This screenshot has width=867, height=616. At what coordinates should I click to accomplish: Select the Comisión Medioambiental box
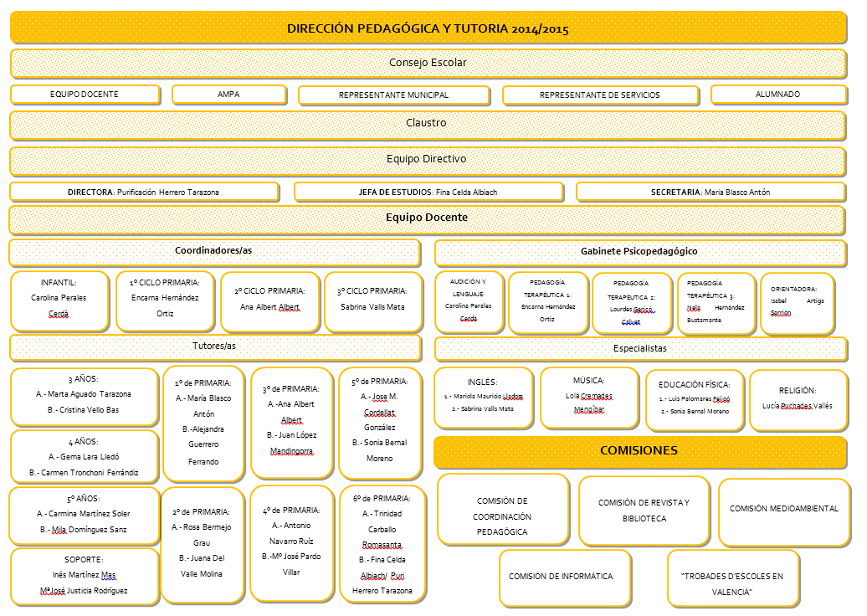[783, 509]
